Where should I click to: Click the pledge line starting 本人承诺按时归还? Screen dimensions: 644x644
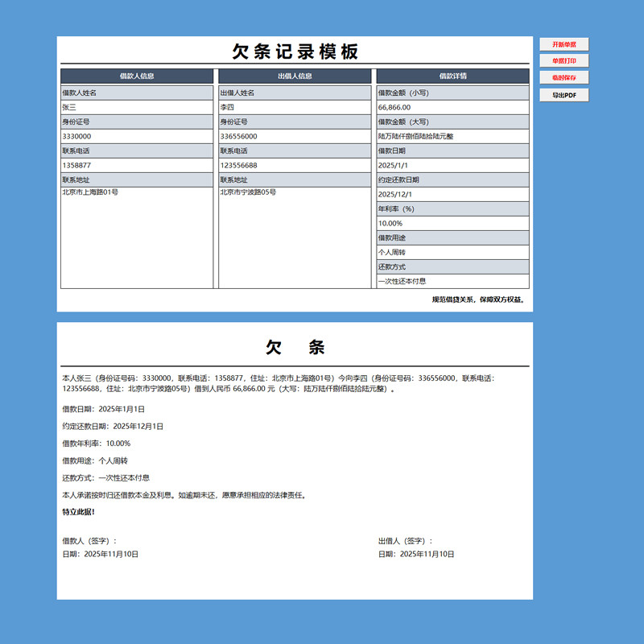184,495
